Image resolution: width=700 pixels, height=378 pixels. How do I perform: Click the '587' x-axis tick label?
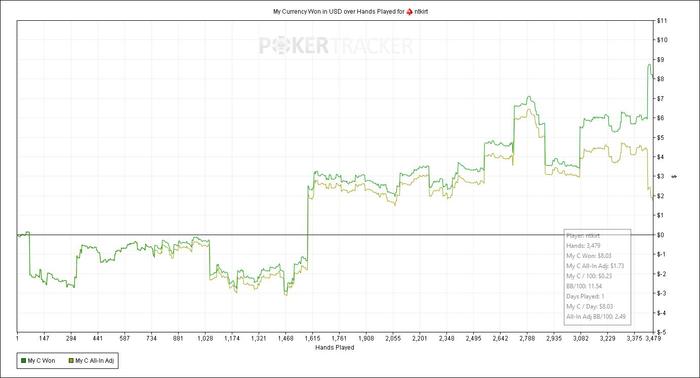tap(125, 339)
